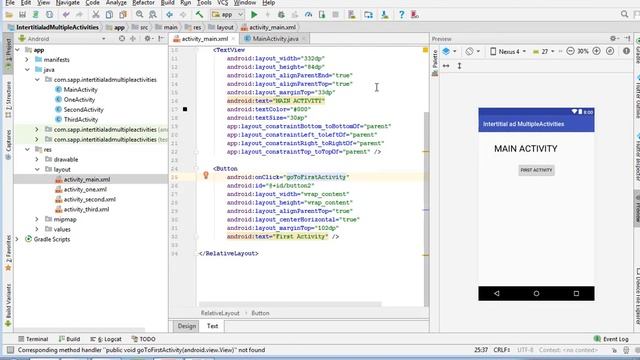Click the Find magnifier icon
Viewport: 640px width, 360px height.
click(140, 15)
